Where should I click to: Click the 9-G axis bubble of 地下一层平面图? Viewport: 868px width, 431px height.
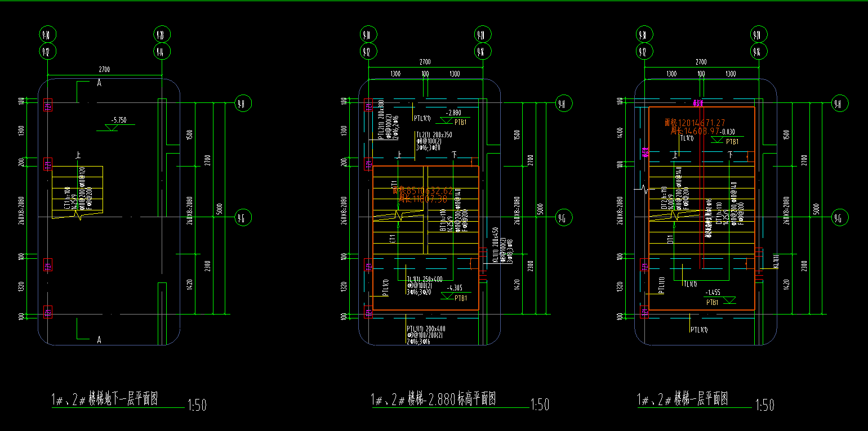click(x=243, y=217)
